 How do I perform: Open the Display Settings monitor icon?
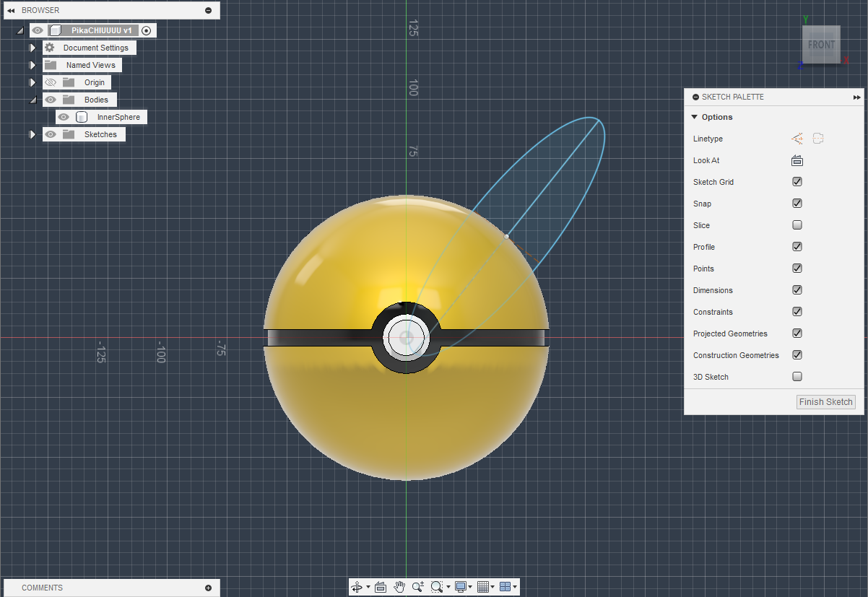[x=461, y=588]
